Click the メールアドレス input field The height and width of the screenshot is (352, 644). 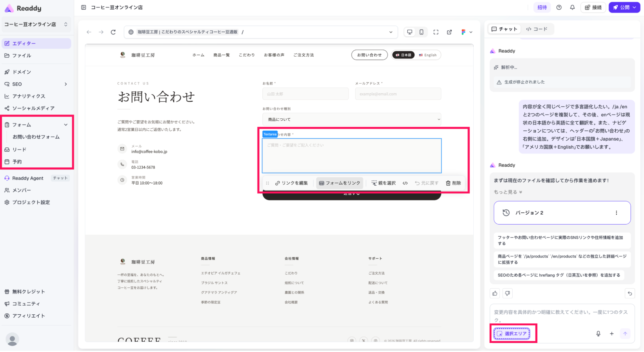click(398, 94)
